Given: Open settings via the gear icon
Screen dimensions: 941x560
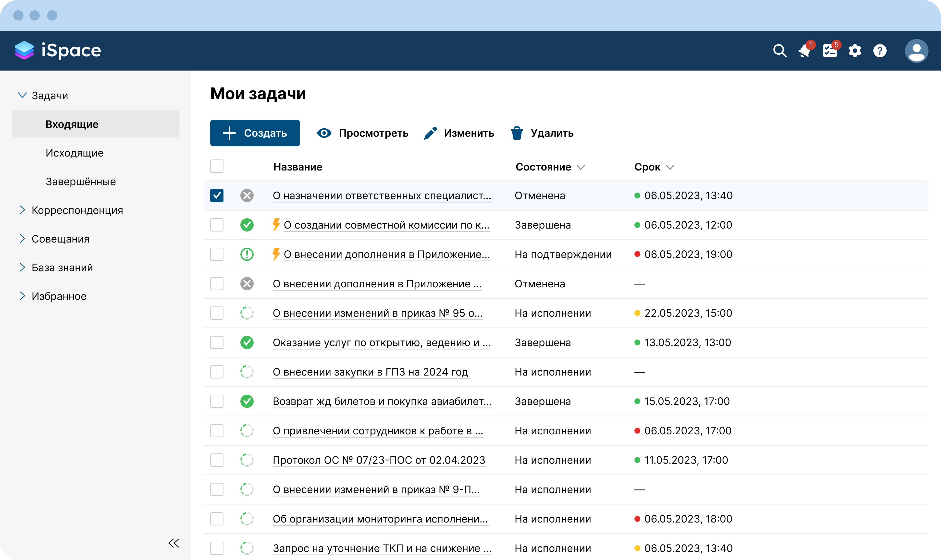Looking at the screenshot, I should [x=854, y=50].
